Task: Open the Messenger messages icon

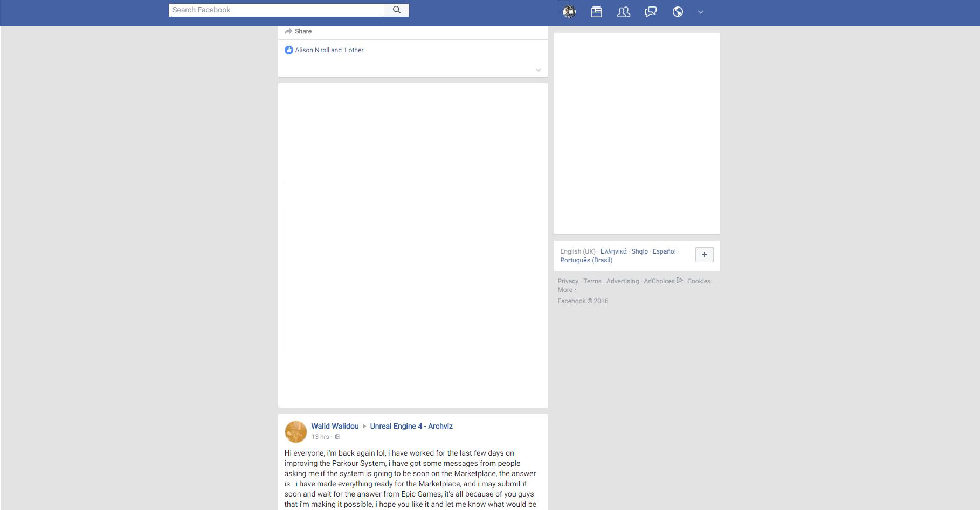Action: click(x=650, y=11)
